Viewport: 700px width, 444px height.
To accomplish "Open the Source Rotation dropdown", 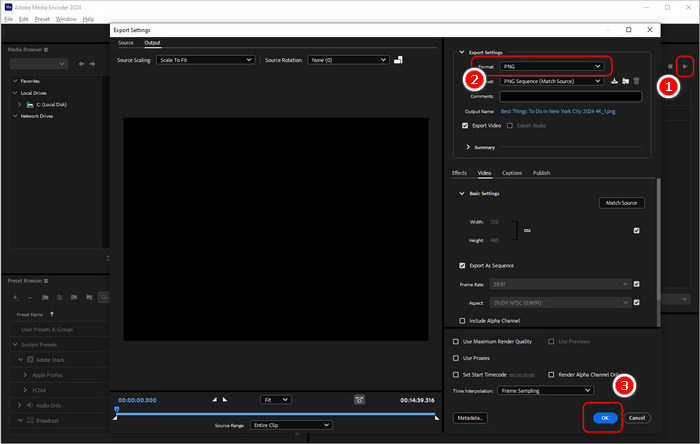I will click(x=348, y=60).
